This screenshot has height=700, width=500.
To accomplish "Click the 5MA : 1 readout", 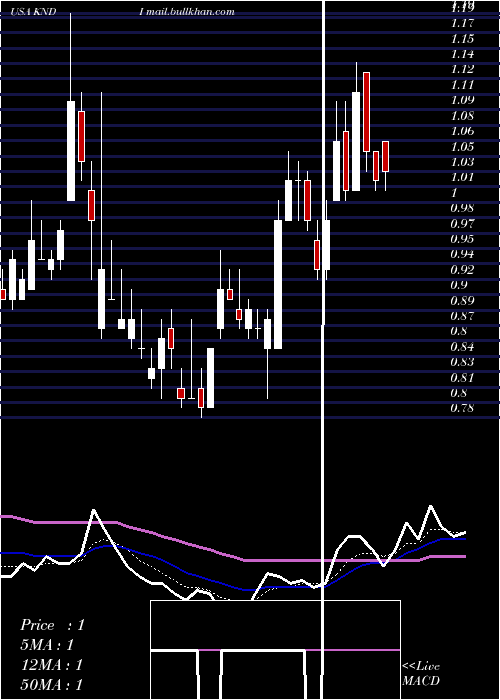I will (x=47, y=645).
